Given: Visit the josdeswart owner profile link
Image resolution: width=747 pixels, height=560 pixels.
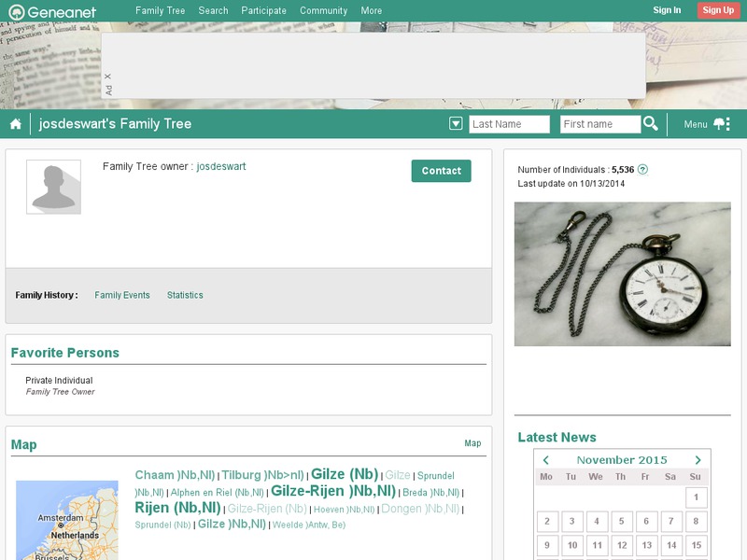Looking at the screenshot, I should click(x=220, y=167).
